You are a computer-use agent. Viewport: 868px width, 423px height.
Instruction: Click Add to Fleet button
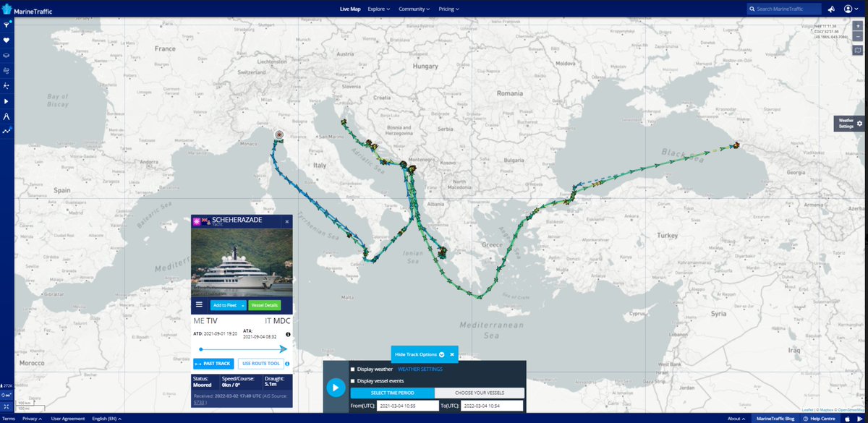click(x=224, y=305)
